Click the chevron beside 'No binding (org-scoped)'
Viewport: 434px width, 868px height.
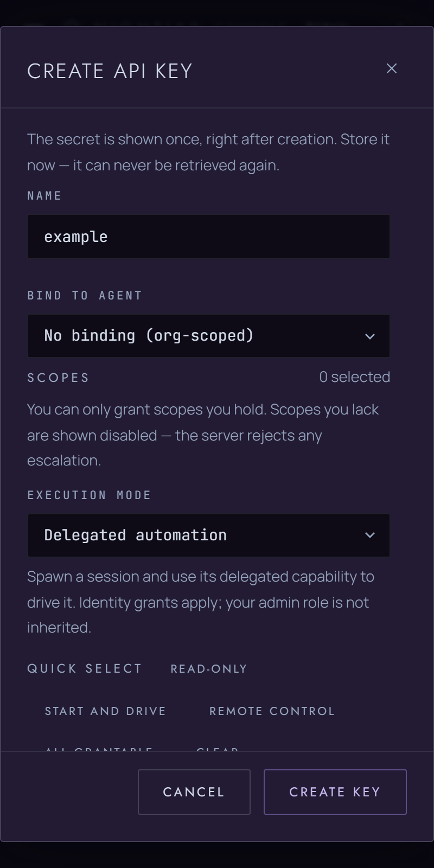pos(370,336)
